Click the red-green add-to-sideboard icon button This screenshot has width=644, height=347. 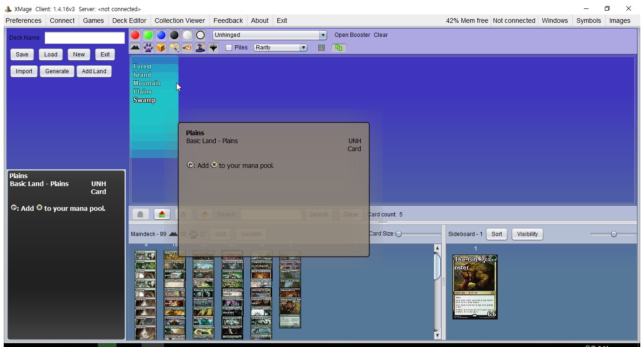(162, 214)
